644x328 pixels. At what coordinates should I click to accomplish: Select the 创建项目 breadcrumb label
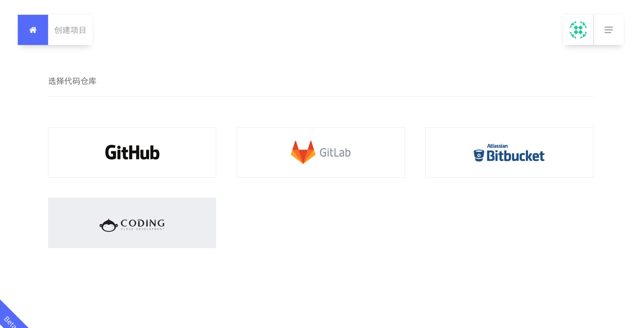[x=70, y=30]
